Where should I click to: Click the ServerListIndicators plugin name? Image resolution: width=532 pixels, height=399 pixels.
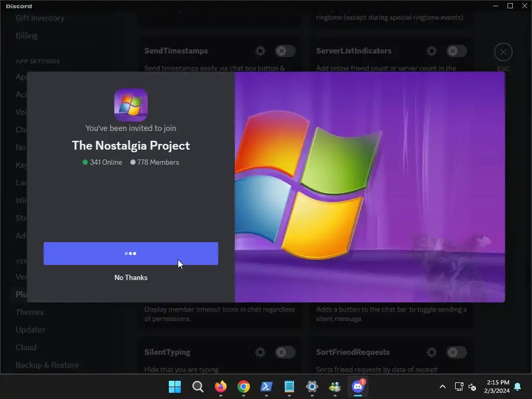point(354,51)
